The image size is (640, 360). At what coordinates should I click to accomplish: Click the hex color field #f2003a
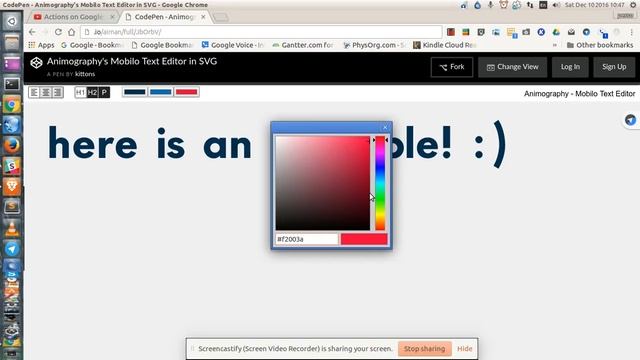[307, 239]
